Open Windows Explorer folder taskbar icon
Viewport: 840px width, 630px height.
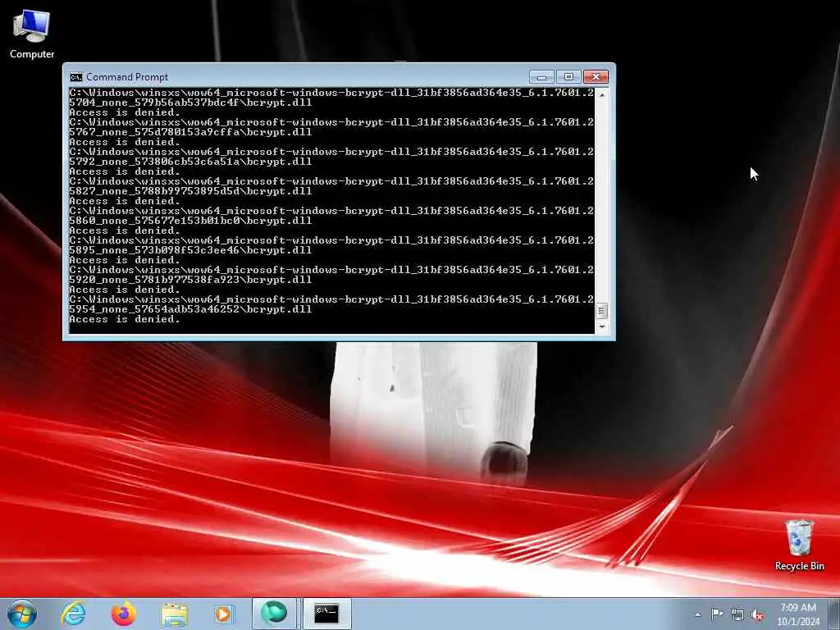pos(175,614)
